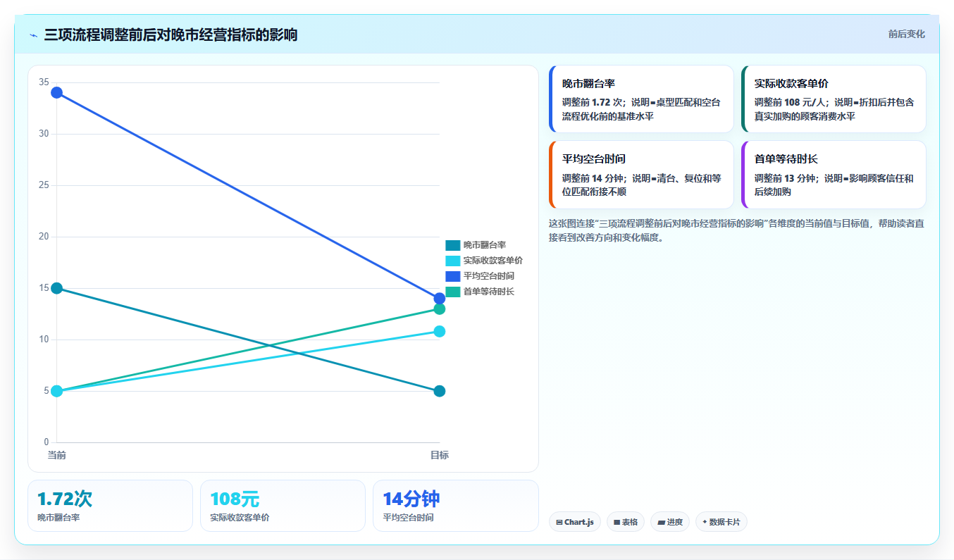Click the 晚市翻台率 legend color box
The width and height of the screenshot is (954, 560).
(452, 245)
